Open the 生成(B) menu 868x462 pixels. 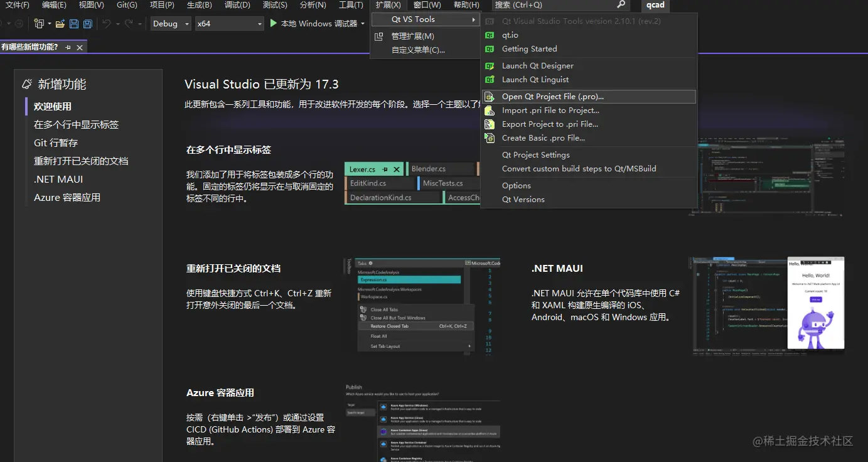pos(200,5)
